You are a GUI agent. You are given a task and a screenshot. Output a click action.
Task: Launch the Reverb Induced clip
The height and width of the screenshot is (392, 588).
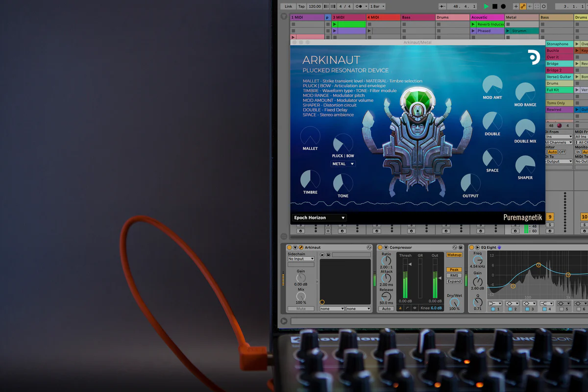[x=473, y=24]
